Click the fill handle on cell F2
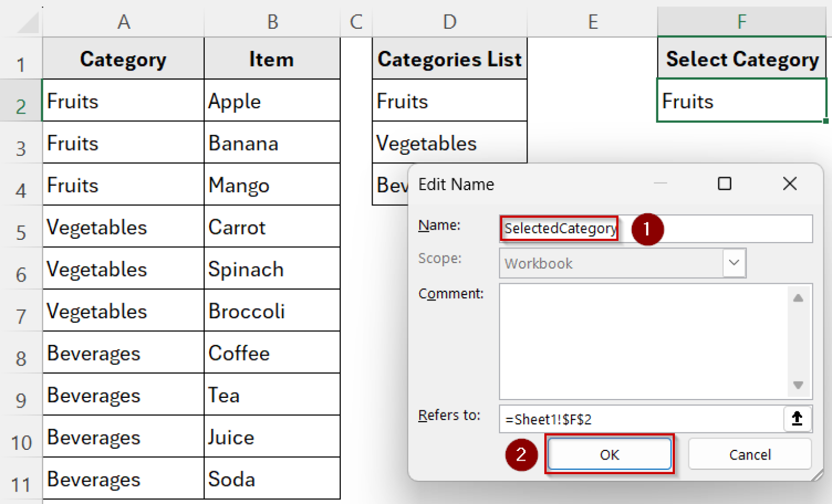This screenshot has width=832, height=504. 825,122
